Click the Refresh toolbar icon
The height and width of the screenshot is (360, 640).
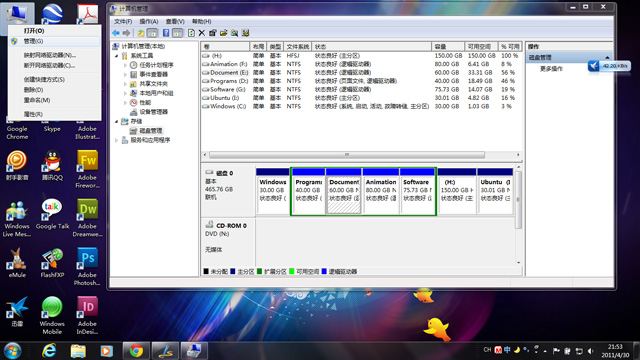pos(191,33)
